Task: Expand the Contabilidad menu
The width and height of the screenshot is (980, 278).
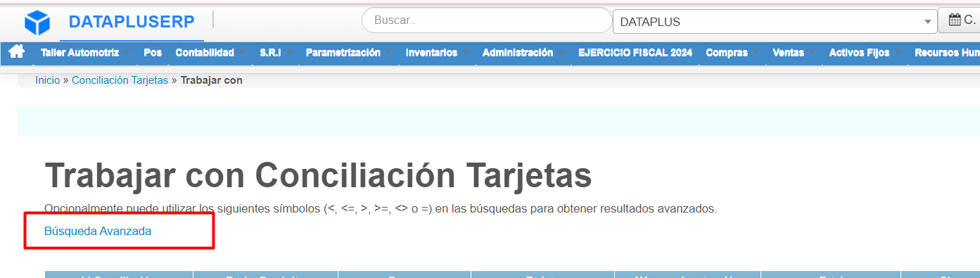Action: pos(210,53)
